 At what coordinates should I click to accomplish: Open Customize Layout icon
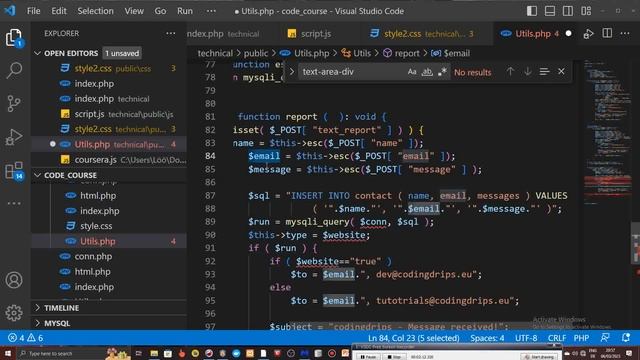(x=586, y=11)
